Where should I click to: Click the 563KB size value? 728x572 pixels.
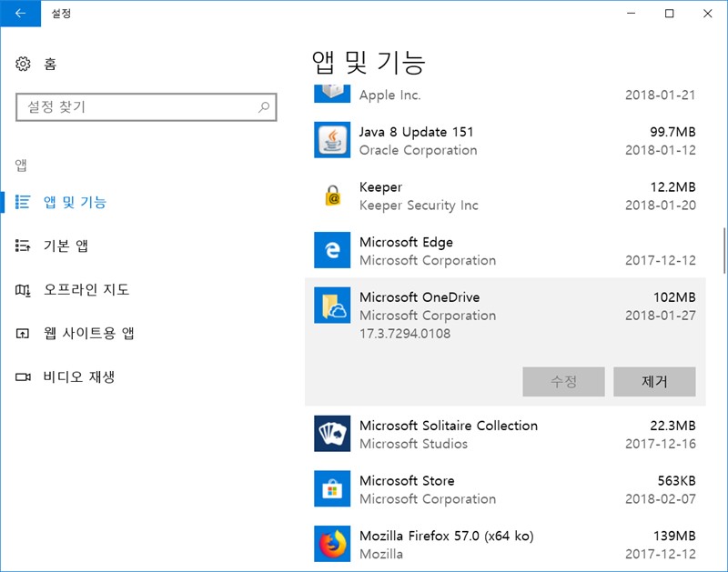(x=676, y=481)
